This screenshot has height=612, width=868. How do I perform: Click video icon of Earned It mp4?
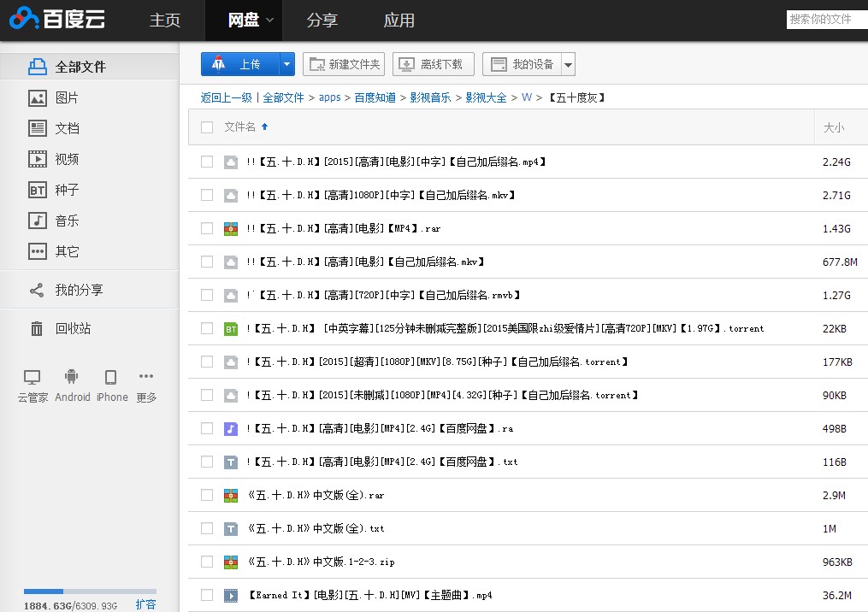(231, 596)
